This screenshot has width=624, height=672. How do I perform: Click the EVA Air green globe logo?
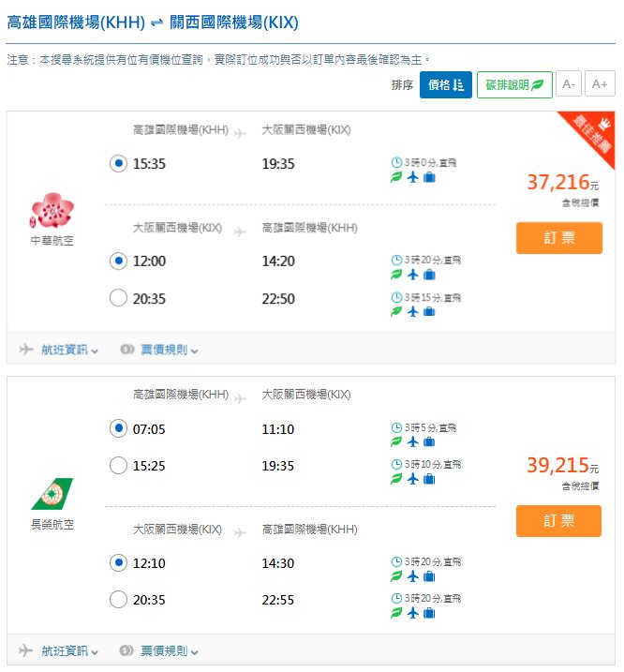click(x=52, y=494)
